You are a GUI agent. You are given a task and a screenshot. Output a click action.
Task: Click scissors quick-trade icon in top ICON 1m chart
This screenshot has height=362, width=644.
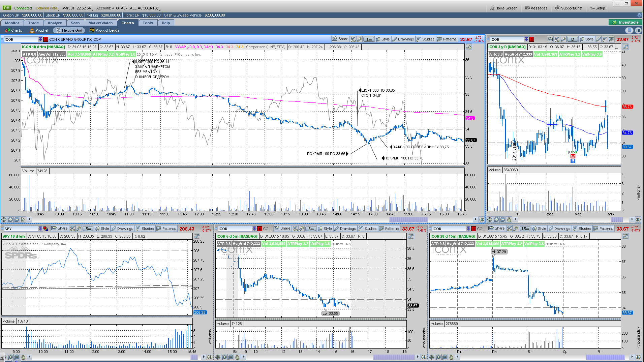click(x=353, y=39)
